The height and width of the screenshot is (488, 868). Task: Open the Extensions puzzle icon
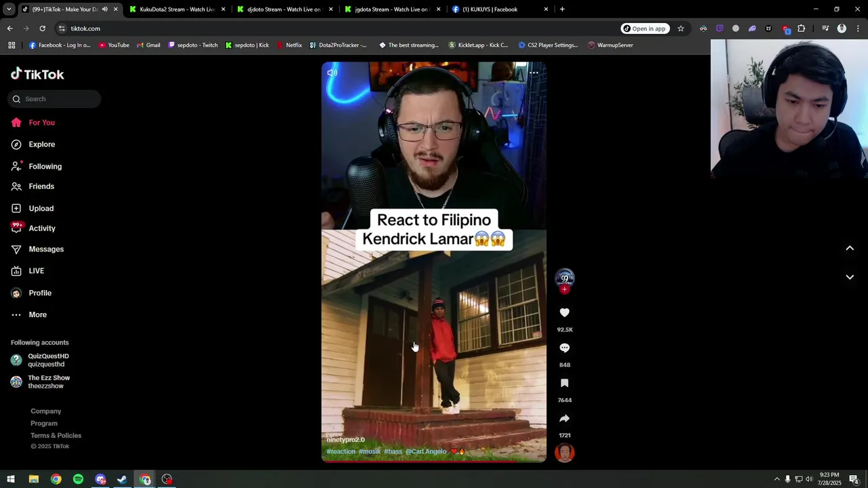click(801, 28)
